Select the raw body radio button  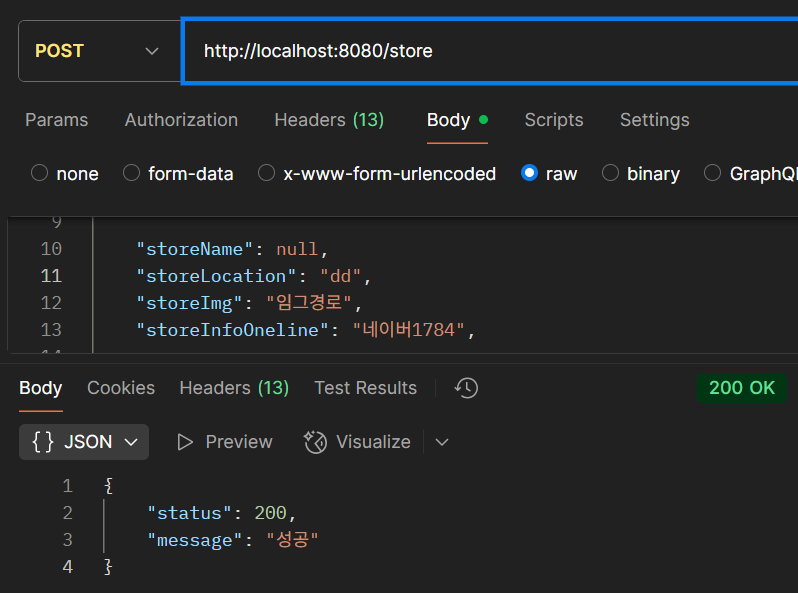click(x=529, y=173)
